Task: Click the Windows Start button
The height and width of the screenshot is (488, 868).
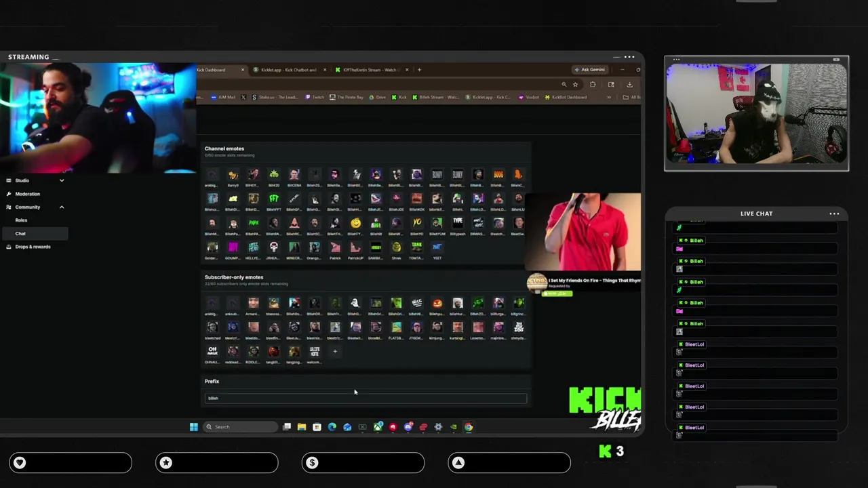Action: 194,427
